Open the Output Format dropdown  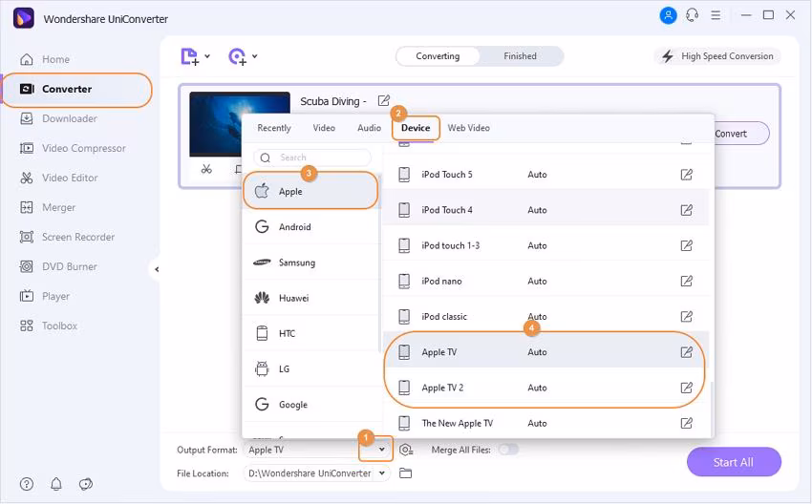click(x=382, y=450)
